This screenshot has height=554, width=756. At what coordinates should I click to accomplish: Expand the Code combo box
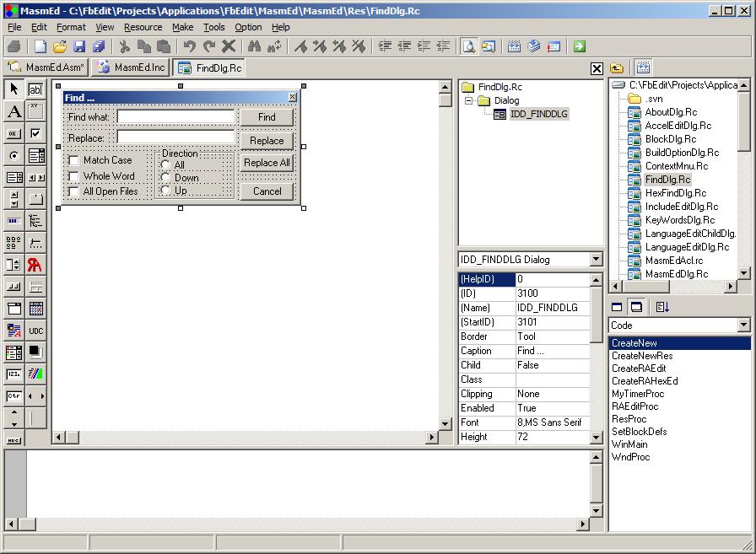click(743, 325)
